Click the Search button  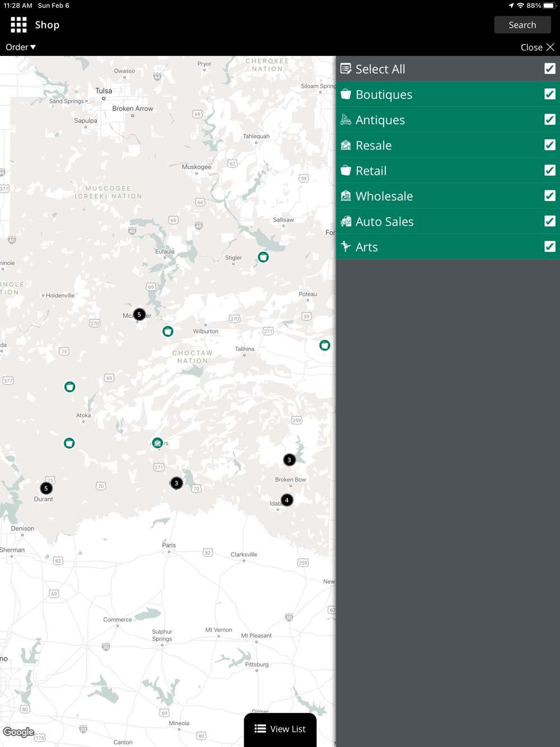point(522,25)
